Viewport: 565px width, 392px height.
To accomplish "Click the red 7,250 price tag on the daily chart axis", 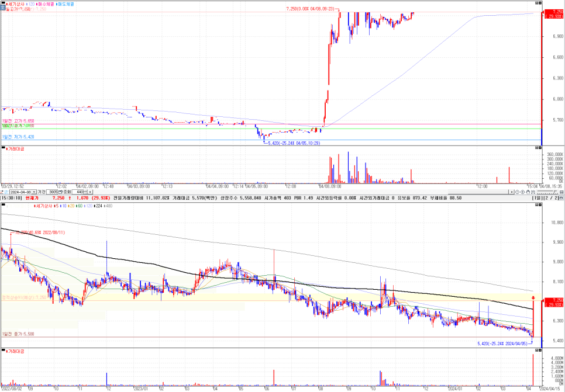I will point(554,303).
